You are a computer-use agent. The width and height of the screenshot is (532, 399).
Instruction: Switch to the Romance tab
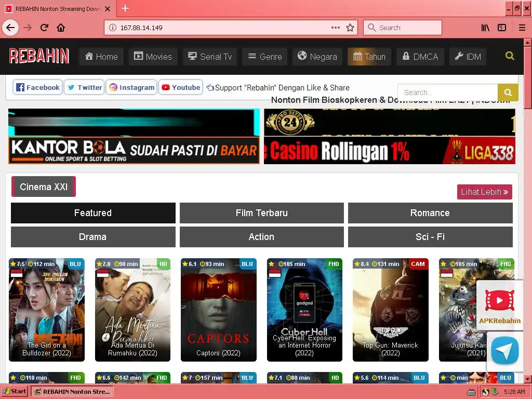[x=430, y=212]
